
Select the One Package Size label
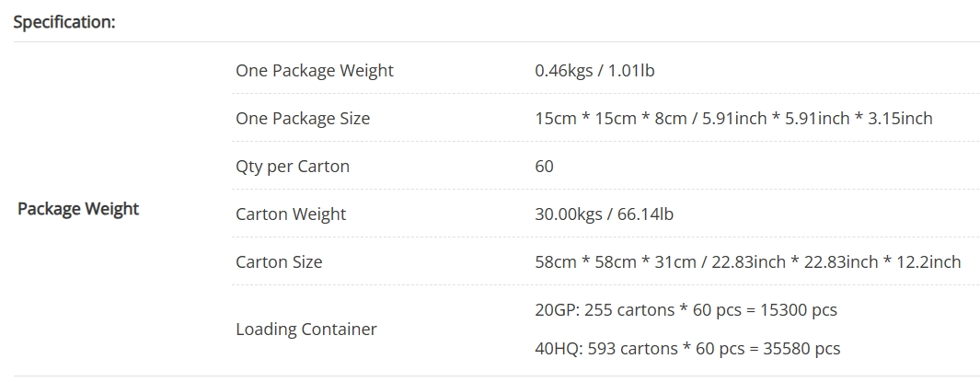coord(303,119)
